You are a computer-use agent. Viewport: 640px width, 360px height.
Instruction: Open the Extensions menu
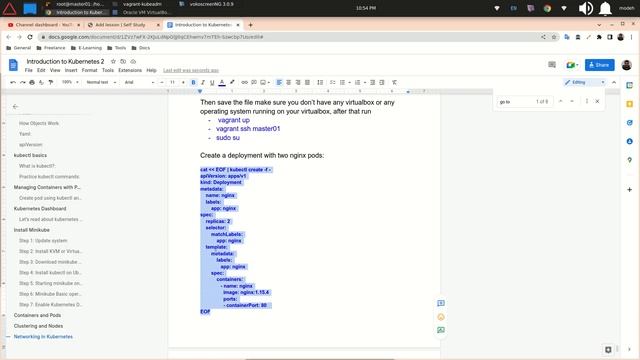[130, 70]
